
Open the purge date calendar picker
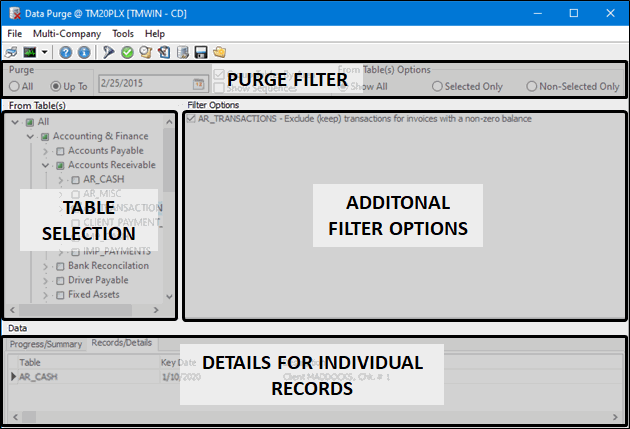198,84
